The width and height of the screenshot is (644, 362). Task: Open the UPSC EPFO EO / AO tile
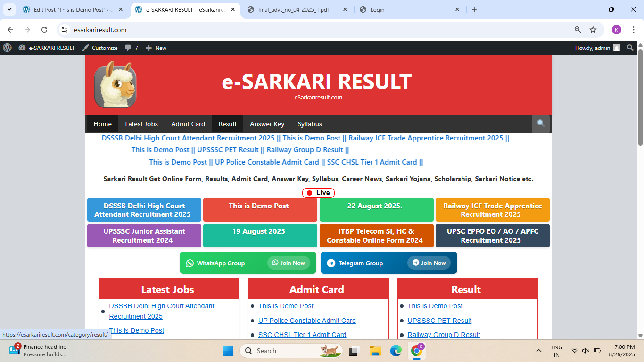point(493,236)
